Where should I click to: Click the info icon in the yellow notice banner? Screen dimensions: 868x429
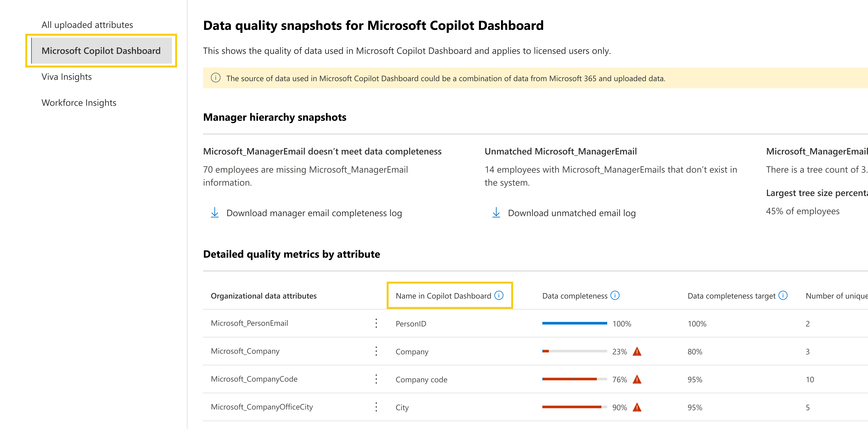click(216, 78)
